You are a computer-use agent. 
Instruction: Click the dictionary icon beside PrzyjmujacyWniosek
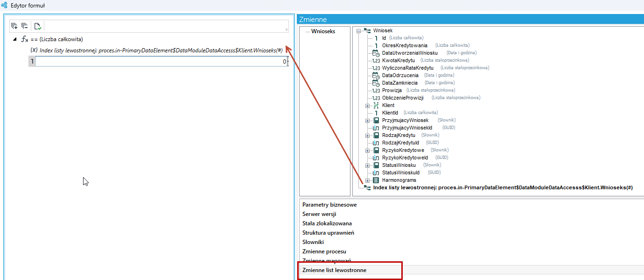[x=376, y=120]
